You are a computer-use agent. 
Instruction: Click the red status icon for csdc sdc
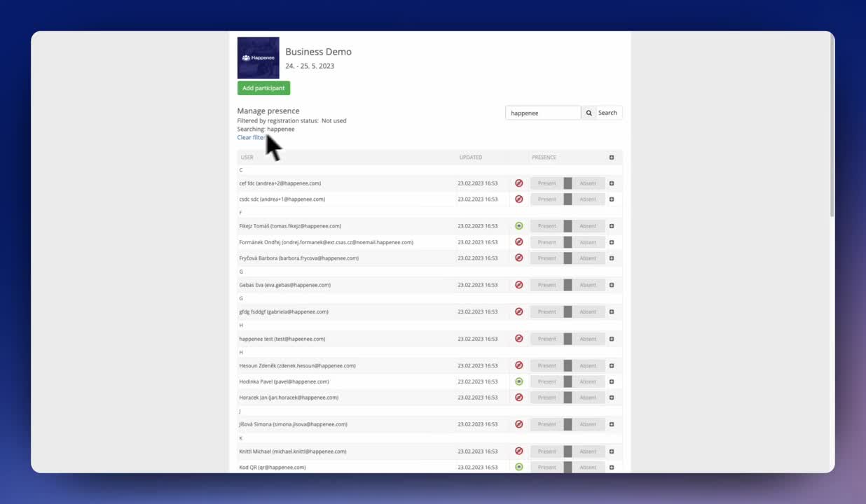tap(519, 199)
